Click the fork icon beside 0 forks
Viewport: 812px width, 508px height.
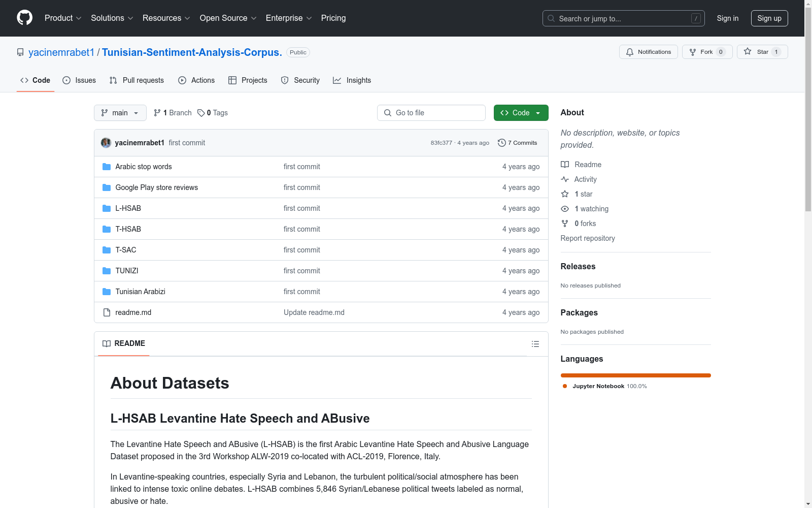565,224
